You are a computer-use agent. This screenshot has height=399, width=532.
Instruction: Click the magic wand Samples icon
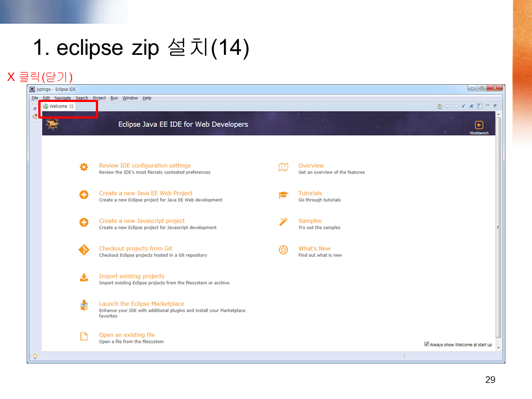(x=283, y=222)
